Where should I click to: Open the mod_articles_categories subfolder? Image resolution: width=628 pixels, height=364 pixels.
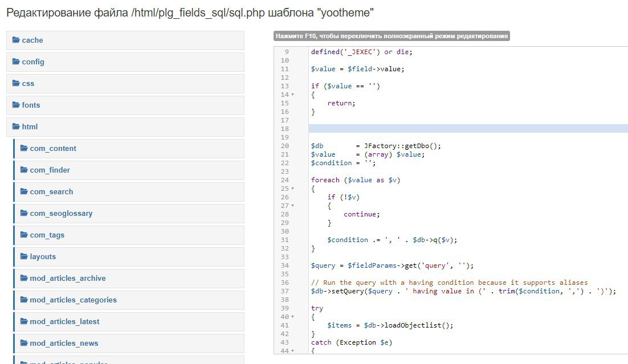(x=129, y=300)
